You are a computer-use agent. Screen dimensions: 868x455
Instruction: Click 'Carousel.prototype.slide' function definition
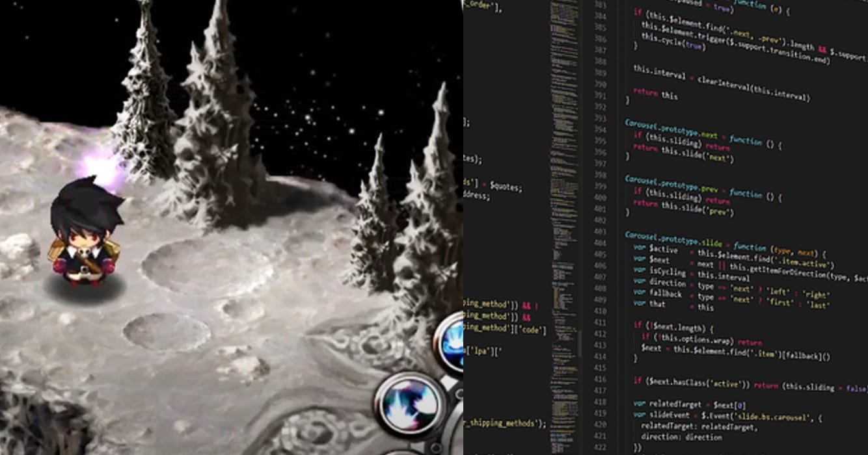726,244
